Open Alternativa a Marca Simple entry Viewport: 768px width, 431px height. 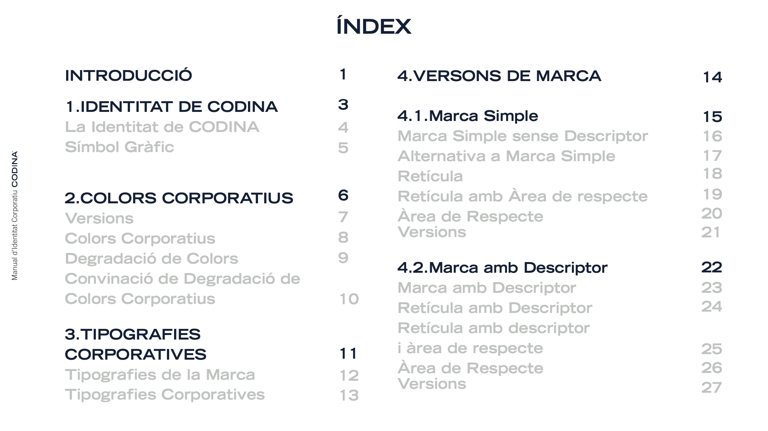point(506,156)
